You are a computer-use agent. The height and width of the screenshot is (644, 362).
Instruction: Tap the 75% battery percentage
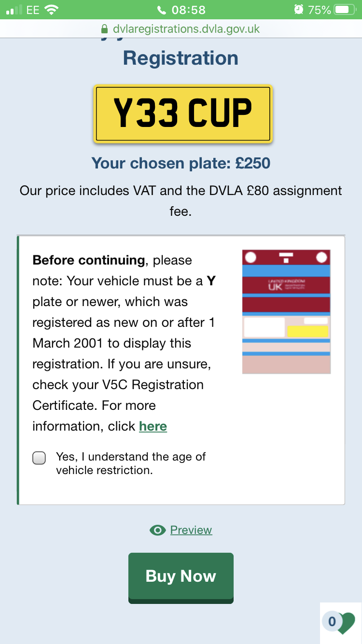pyautogui.click(x=319, y=10)
